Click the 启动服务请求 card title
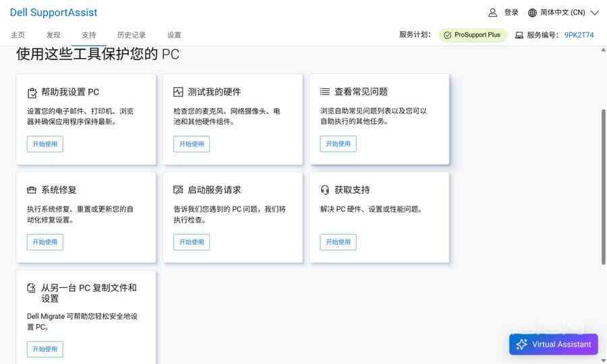 click(x=214, y=190)
